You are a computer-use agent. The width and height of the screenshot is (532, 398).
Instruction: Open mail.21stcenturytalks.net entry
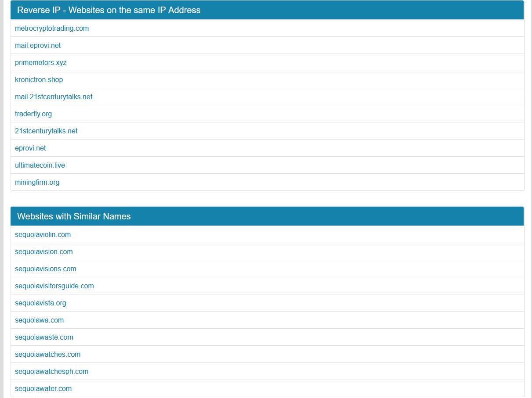click(54, 97)
